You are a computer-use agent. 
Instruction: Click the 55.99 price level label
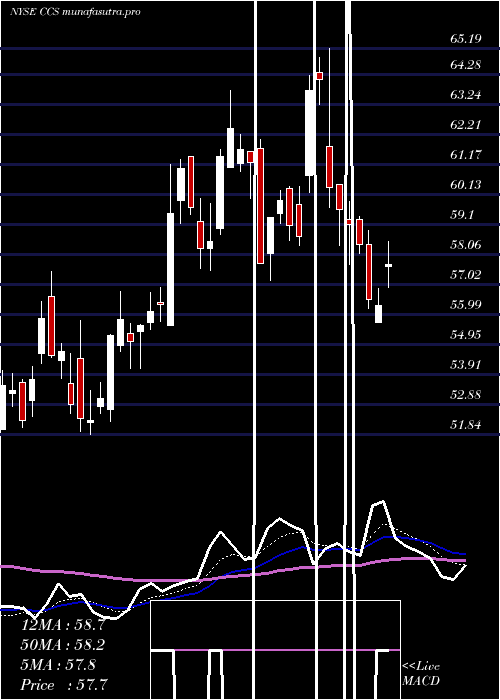pyautogui.click(x=466, y=305)
